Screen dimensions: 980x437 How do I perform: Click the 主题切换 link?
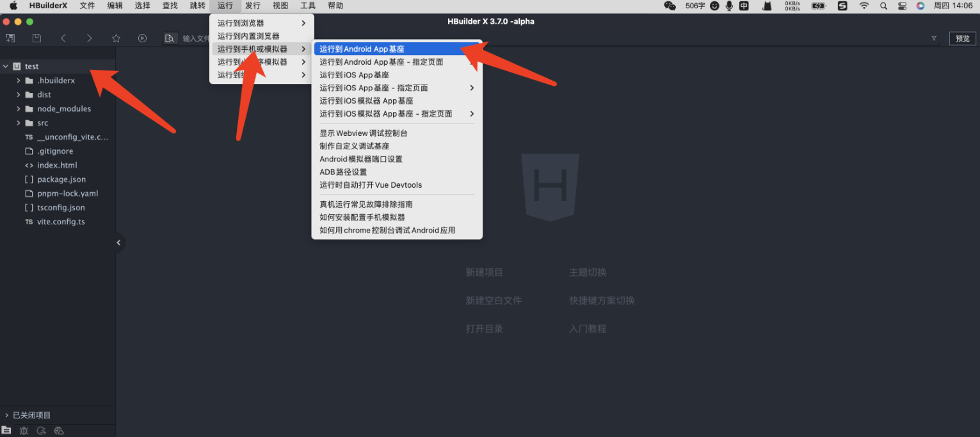[588, 272]
